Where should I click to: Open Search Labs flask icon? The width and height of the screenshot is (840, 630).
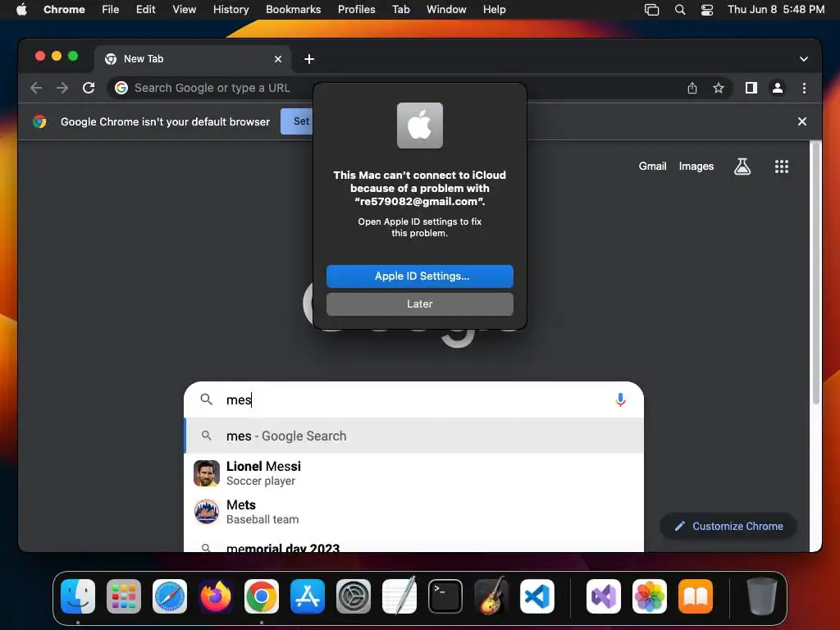point(742,167)
